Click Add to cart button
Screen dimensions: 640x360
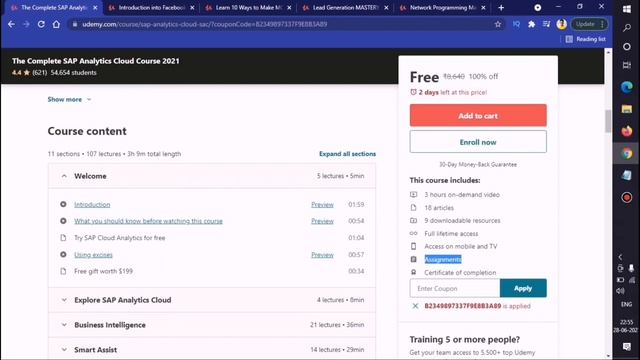tap(478, 116)
